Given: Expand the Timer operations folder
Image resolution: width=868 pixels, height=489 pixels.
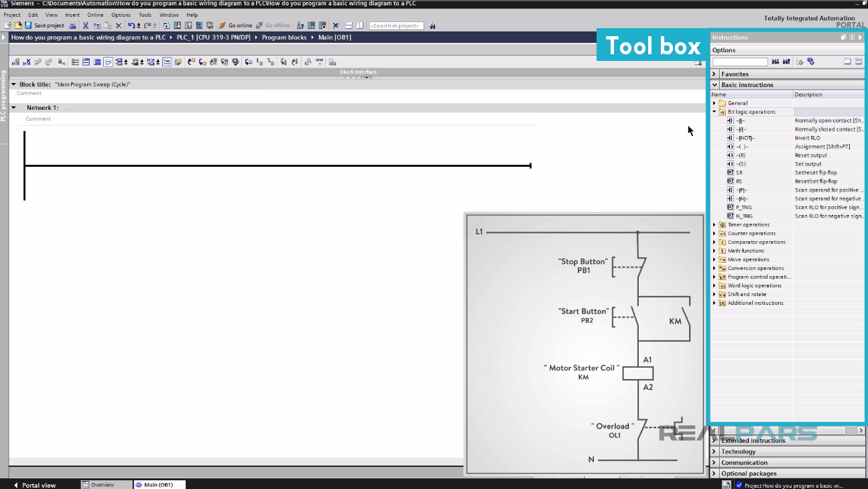Looking at the screenshot, I should (x=714, y=224).
